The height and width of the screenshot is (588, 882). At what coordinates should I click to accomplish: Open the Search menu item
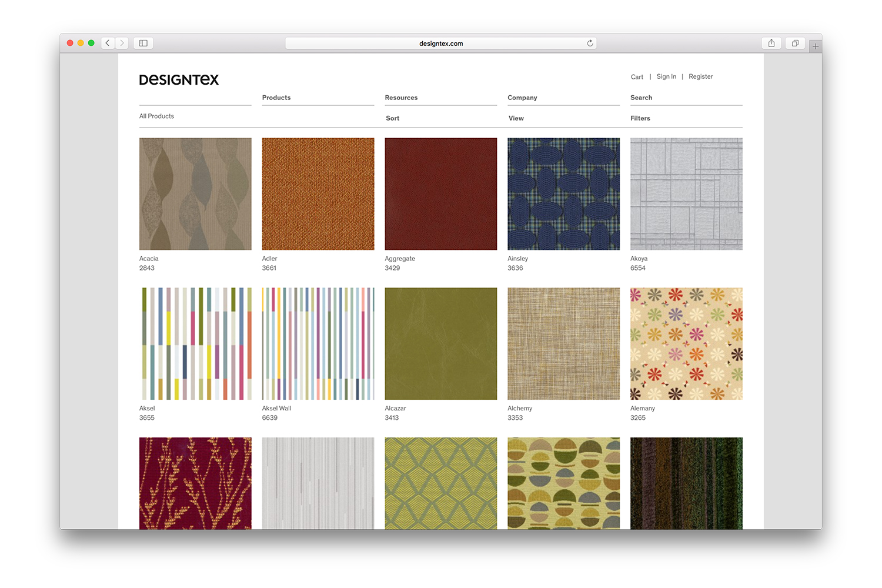tap(641, 98)
